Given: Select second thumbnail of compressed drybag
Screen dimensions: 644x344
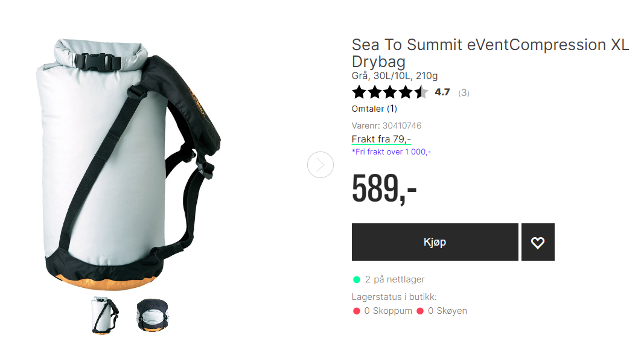Looking at the screenshot, I should click(152, 315).
